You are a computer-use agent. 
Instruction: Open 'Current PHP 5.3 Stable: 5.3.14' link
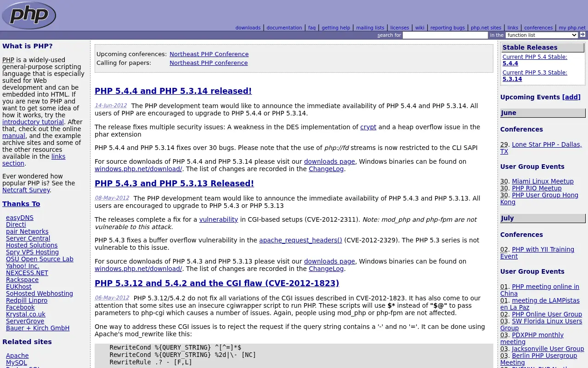pos(535,76)
